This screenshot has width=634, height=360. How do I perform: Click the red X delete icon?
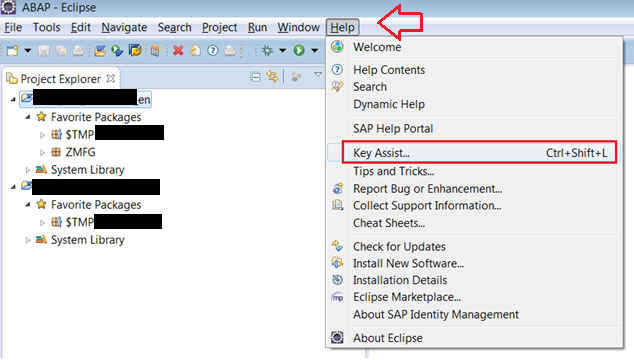(x=178, y=51)
